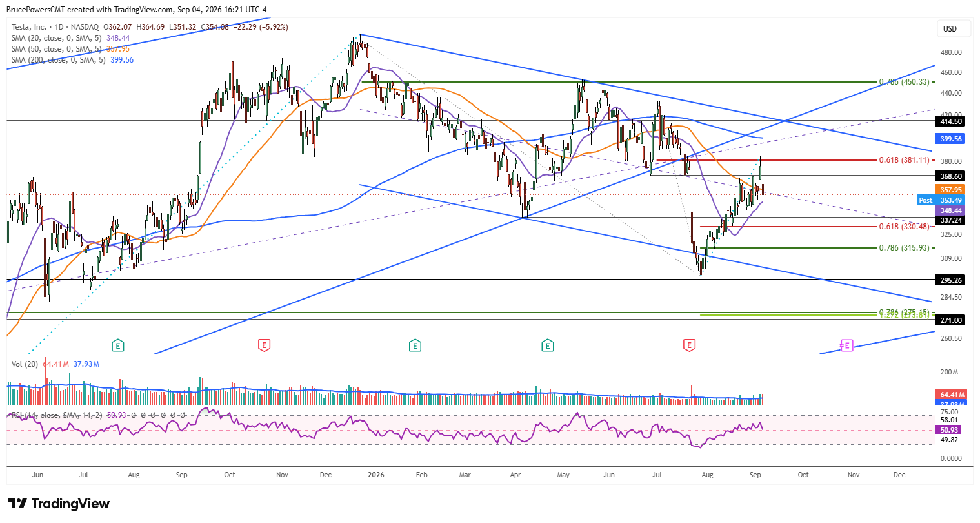Image resolution: width=980 pixels, height=523 pixels.
Task: Click the green earnings E marker before August 2025
Action: (x=117, y=345)
